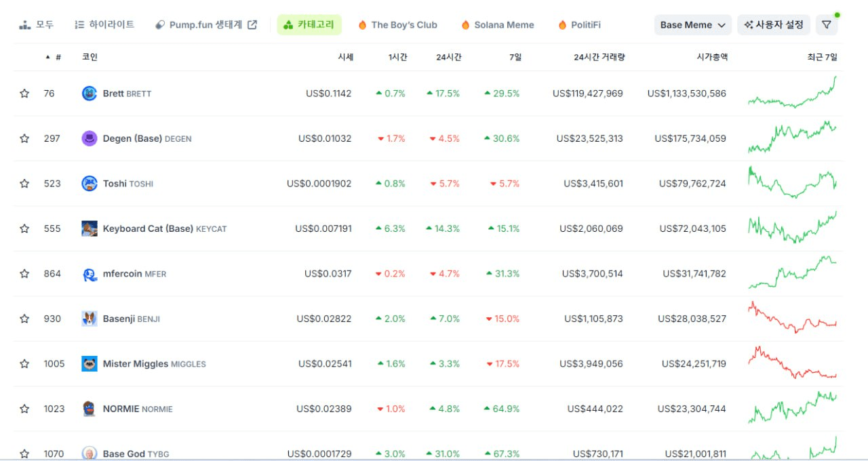Click the Mister Miggles cat logo
The width and height of the screenshot is (868, 461).
coord(90,364)
